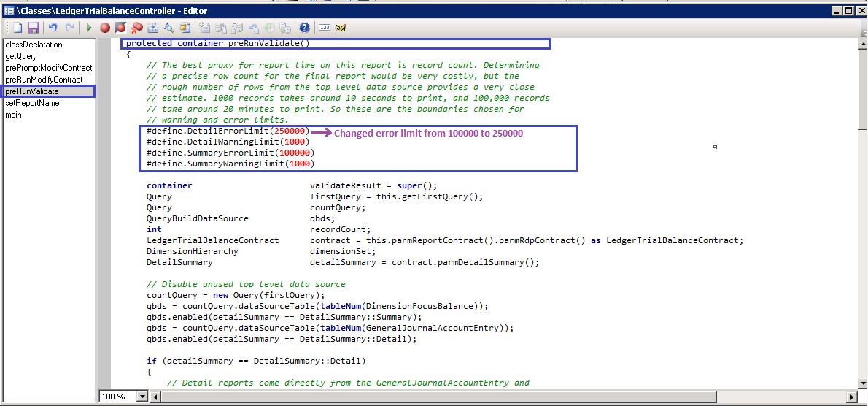Click the Undo Check Out icon

point(254,28)
